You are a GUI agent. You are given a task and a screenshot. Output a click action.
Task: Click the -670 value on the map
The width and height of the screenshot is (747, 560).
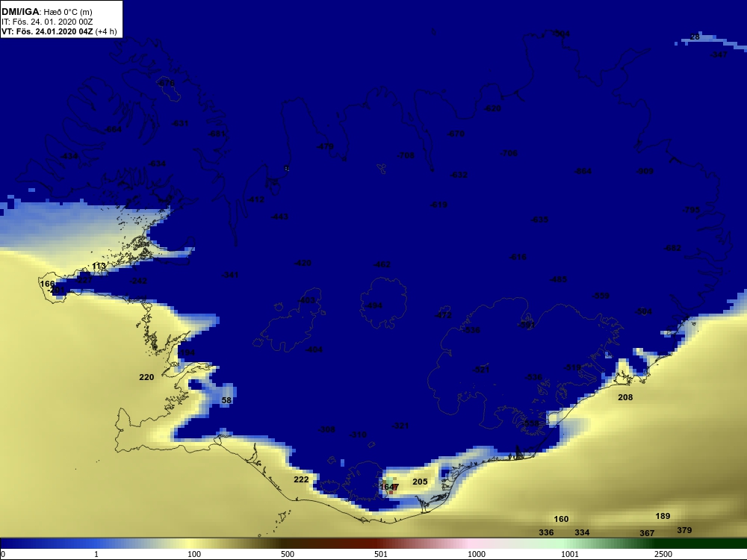click(456, 134)
